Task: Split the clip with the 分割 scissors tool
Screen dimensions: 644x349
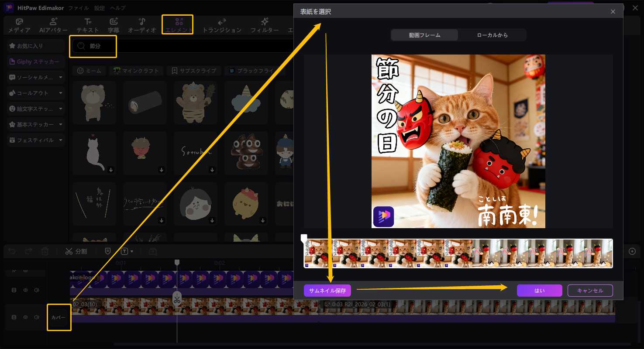Action: click(x=76, y=251)
